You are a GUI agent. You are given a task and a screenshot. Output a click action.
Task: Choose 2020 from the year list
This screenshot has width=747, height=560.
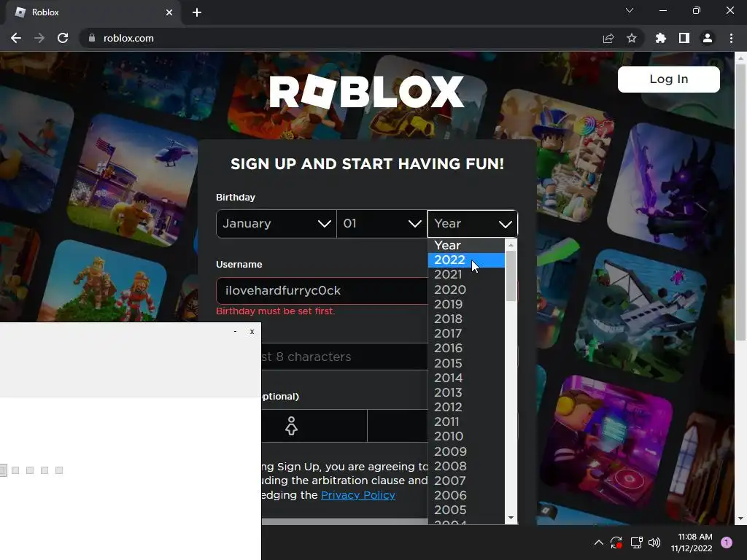pyautogui.click(x=466, y=289)
